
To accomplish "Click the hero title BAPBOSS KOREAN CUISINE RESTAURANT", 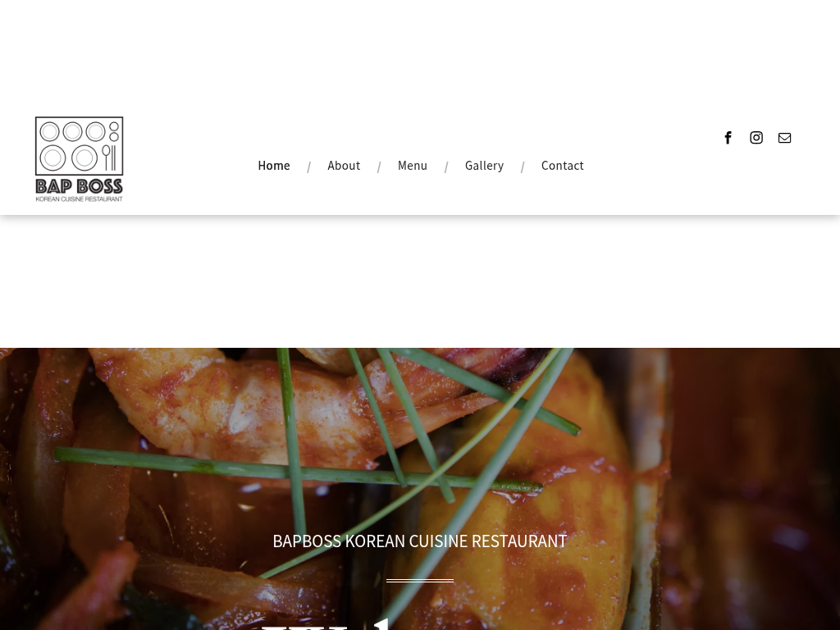I will pyautogui.click(x=419, y=541).
